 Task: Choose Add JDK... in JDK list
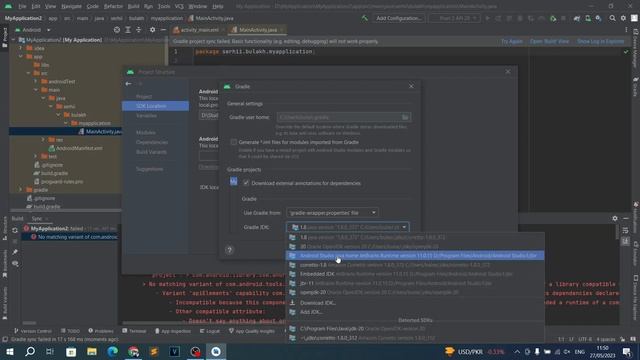[415, 312]
